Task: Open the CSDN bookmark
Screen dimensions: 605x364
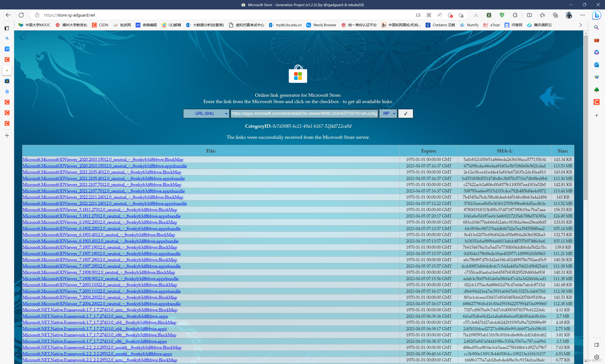Action: (100, 25)
